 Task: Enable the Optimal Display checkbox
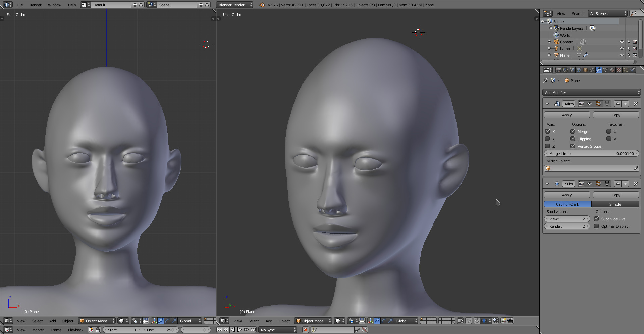tap(596, 226)
